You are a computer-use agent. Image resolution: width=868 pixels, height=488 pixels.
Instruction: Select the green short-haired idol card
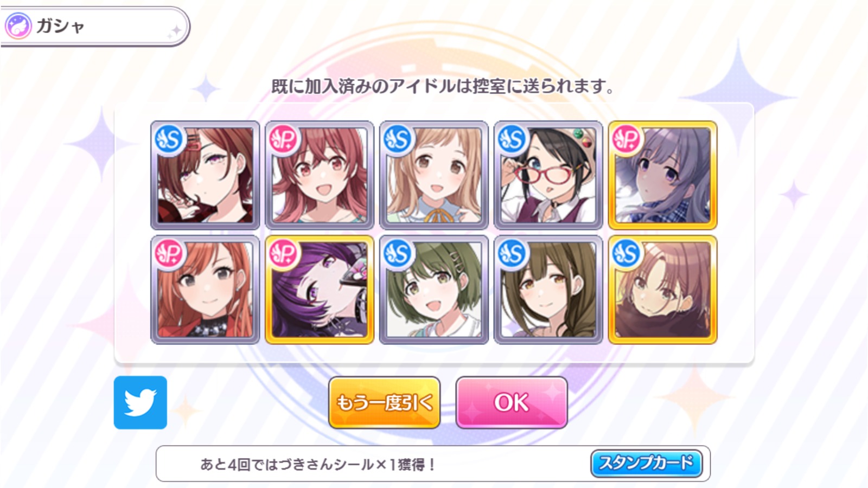point(434,290)
